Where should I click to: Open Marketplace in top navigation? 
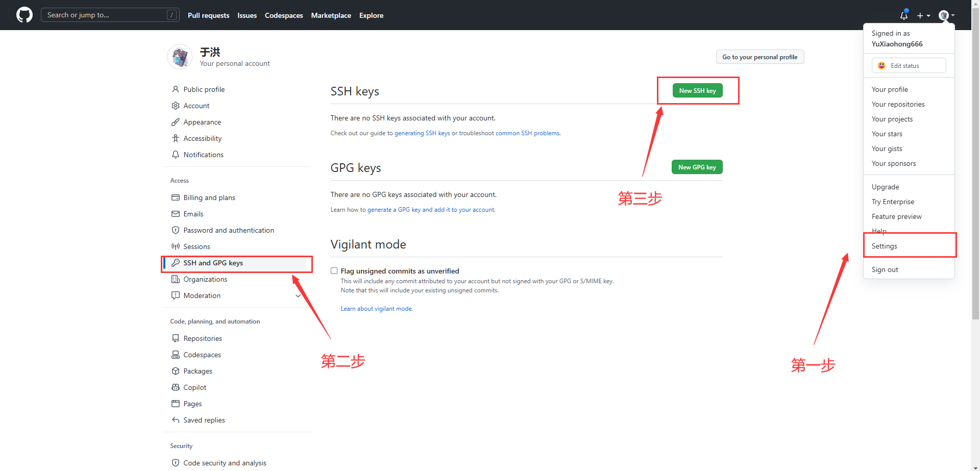[331, 15]
